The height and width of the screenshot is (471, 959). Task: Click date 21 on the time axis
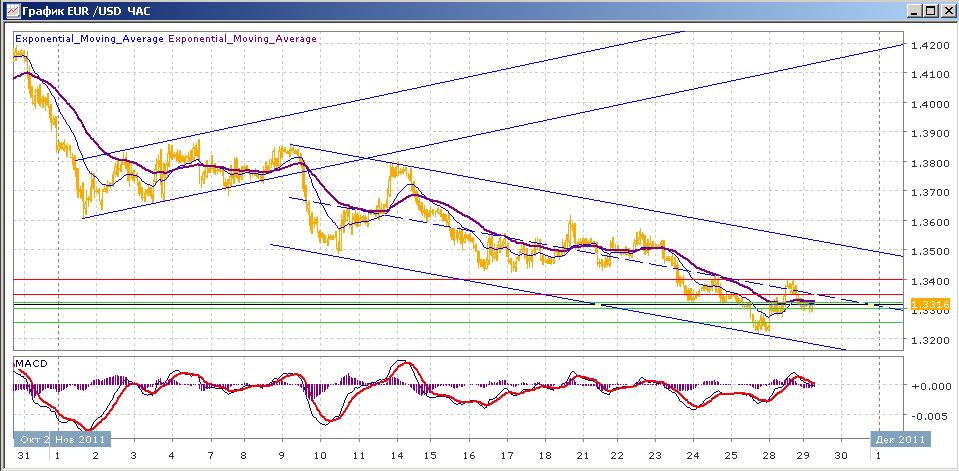coord(582,456)
